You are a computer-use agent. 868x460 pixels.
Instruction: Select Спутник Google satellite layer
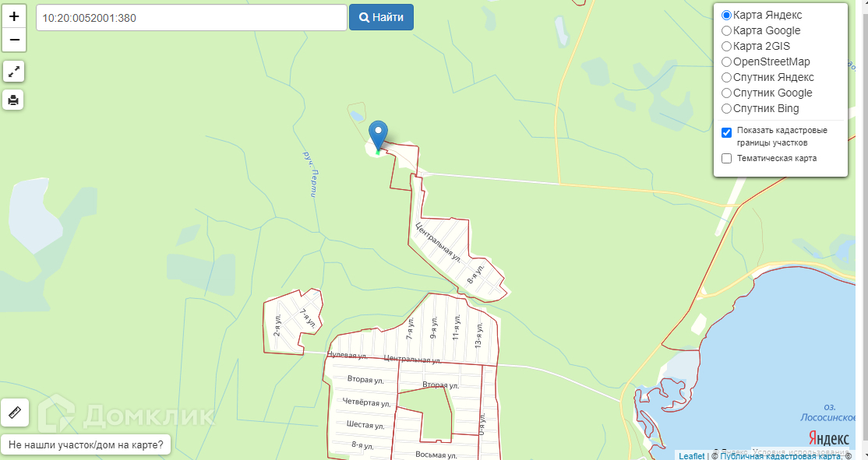tap(727, 93)
